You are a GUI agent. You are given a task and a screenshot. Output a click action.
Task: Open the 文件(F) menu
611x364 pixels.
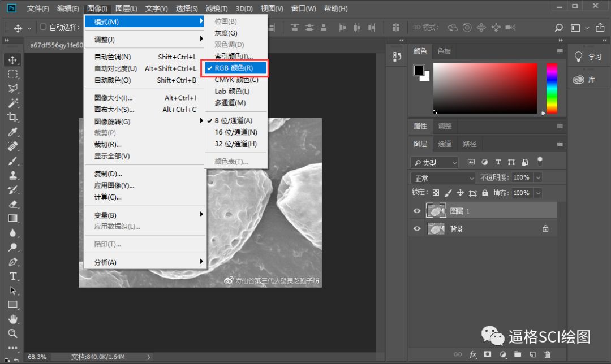pos(38,8)
